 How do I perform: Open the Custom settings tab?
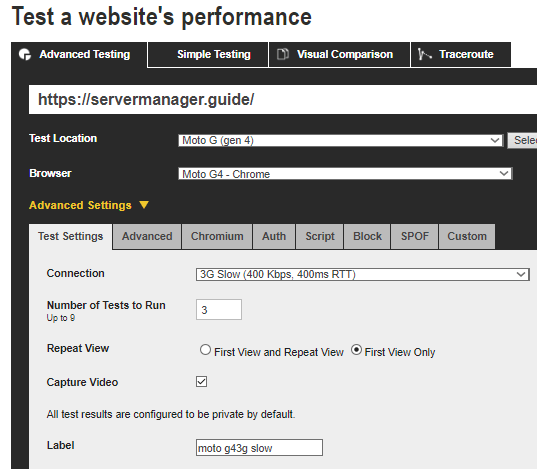[467, 236]
